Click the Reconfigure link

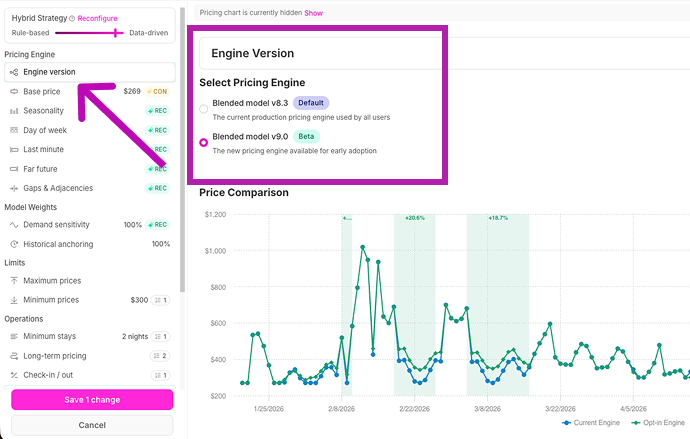pos(97,18)
